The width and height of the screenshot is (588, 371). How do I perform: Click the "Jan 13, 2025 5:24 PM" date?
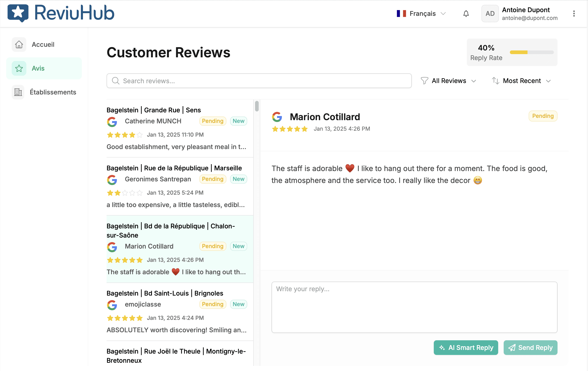[x=175, y=193]
